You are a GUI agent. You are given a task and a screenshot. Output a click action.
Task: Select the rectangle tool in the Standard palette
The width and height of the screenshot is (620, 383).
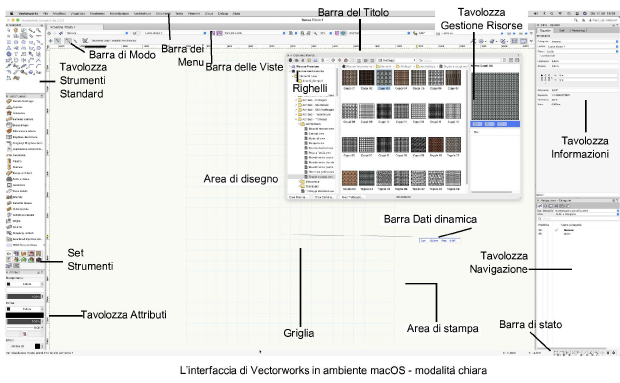(9, 42)
